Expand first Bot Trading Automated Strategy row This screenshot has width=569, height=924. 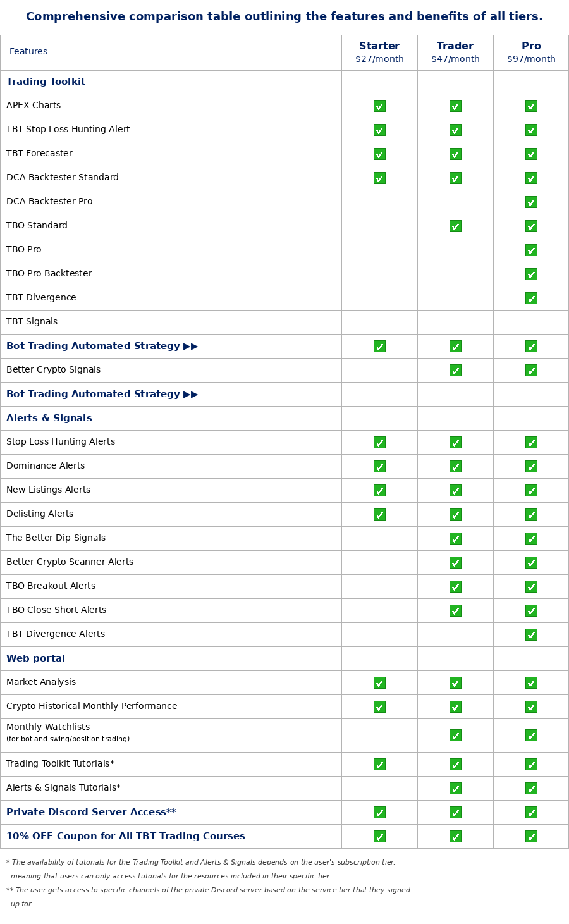pyautogui.click(x=102, y=346)
